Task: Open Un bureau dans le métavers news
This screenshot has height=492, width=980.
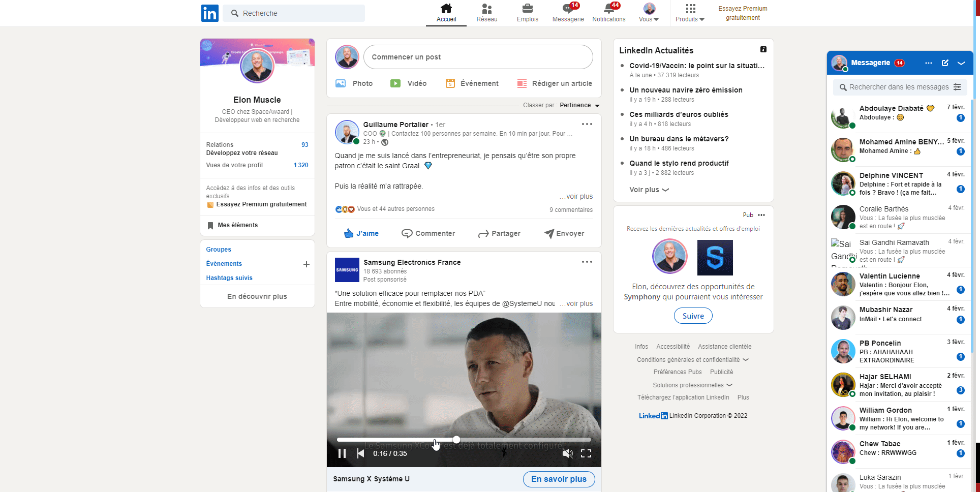Action: [x=679, y=139]
